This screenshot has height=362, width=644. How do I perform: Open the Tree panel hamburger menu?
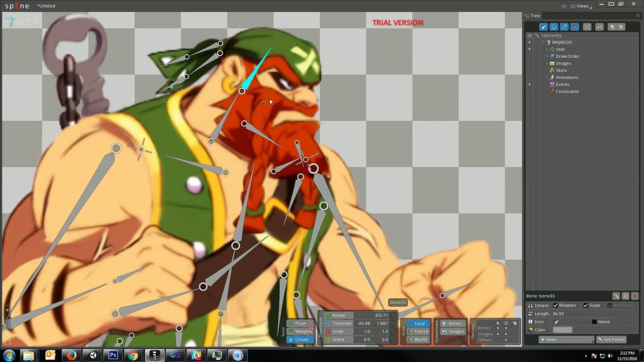(638, 16)
